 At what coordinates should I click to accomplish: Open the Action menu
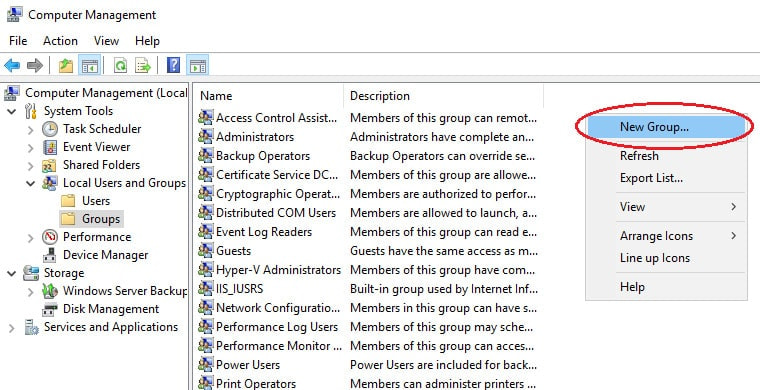(60, 41)
